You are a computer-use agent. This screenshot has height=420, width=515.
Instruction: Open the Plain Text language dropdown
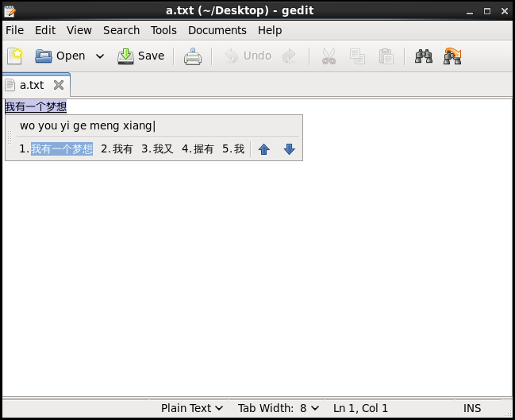pyautogui.click(x=192, y=408)
